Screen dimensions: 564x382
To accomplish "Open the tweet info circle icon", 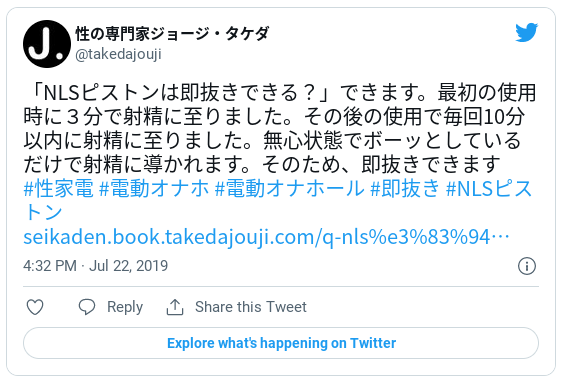I will [527, 266].
